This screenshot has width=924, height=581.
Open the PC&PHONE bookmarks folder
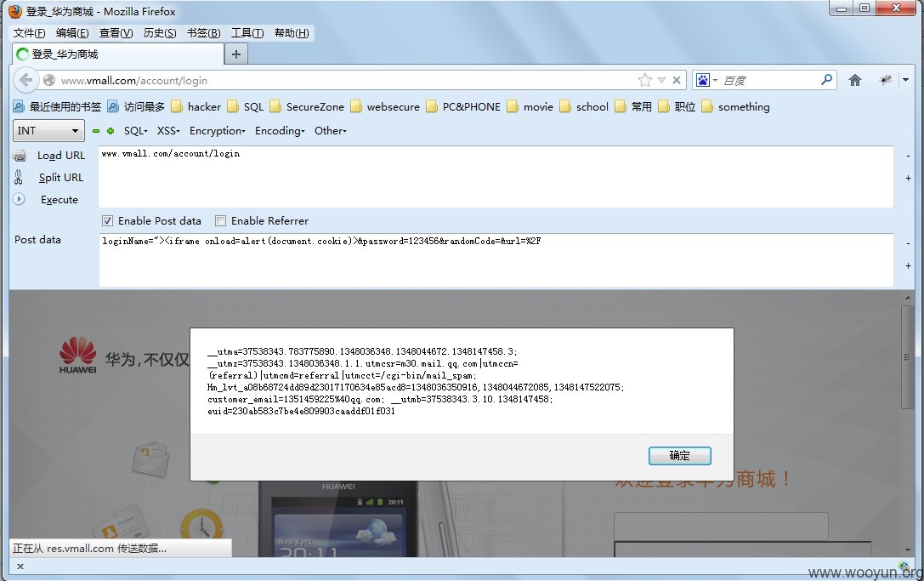pyautogui.click(x=463, y=107)
